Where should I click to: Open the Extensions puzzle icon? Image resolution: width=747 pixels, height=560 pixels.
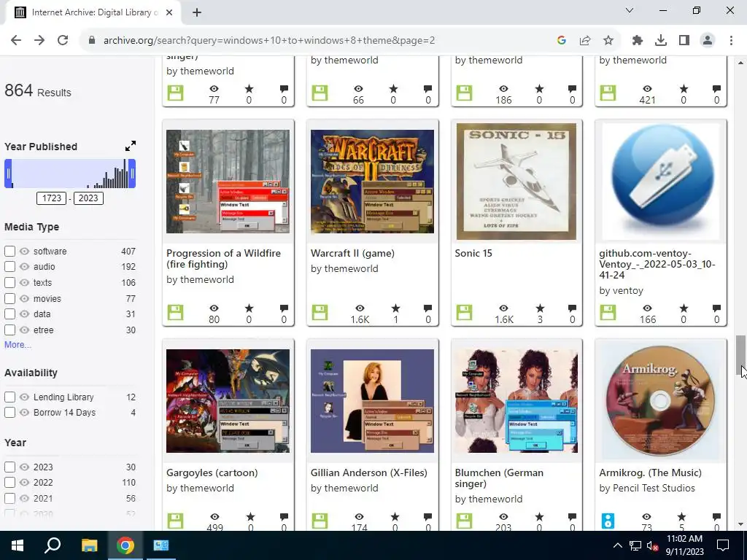638,41
